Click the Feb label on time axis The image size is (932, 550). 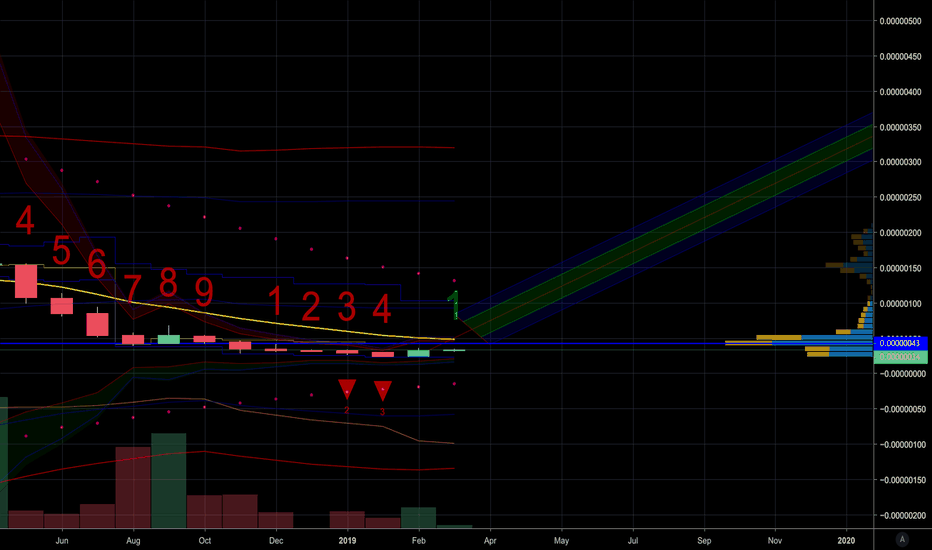[418, 540]
